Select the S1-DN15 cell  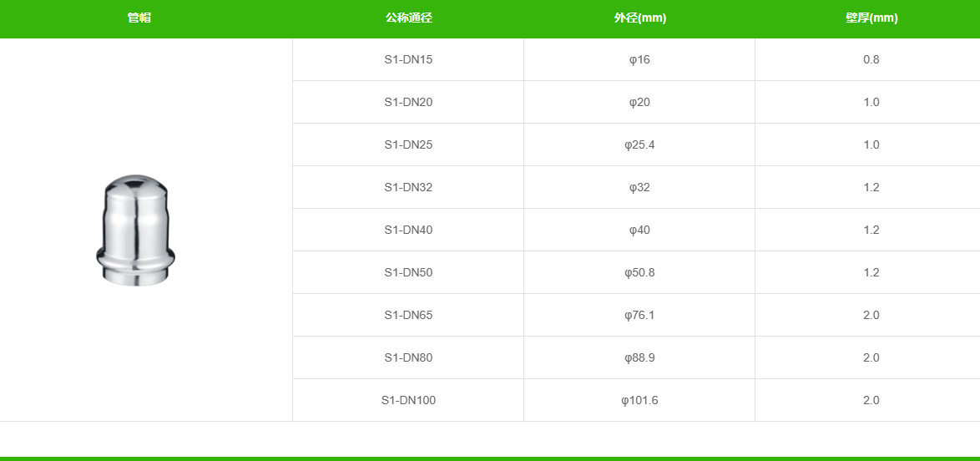408,59
